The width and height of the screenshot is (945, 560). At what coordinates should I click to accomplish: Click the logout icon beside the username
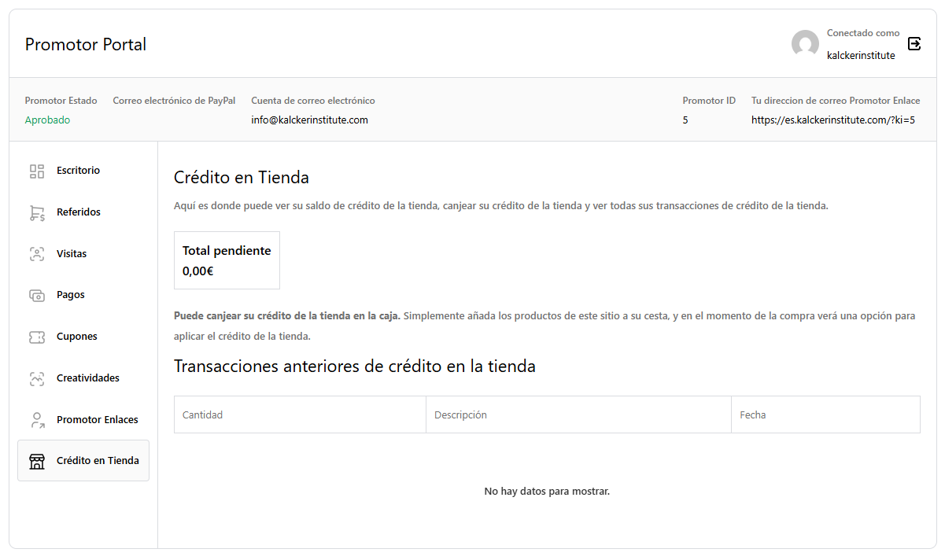click(x=914, y=44)
